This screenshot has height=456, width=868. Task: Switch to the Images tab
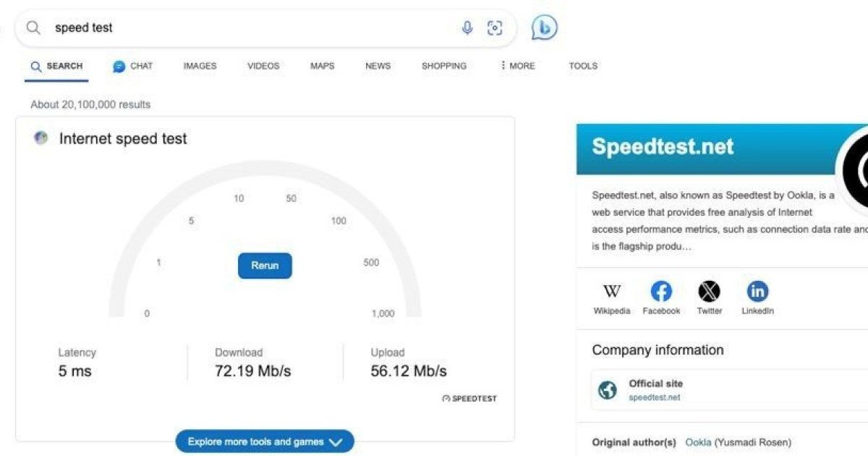pyautogui.click(x=199, y=66)
